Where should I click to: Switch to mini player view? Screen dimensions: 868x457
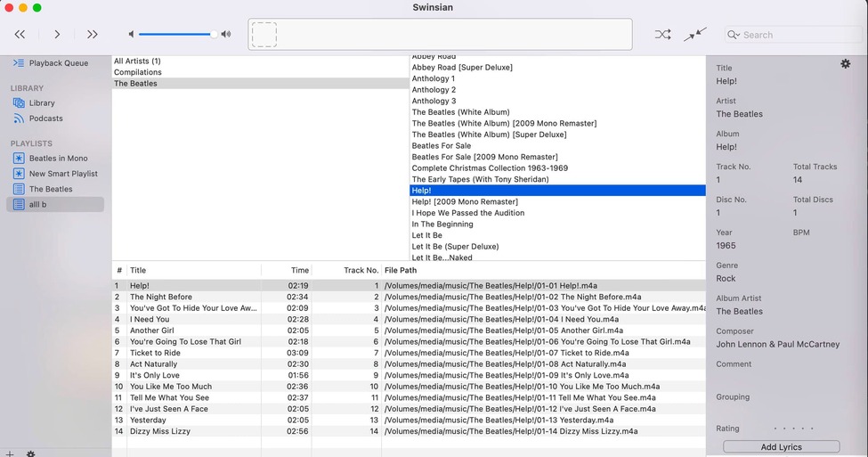coord(694,35)
